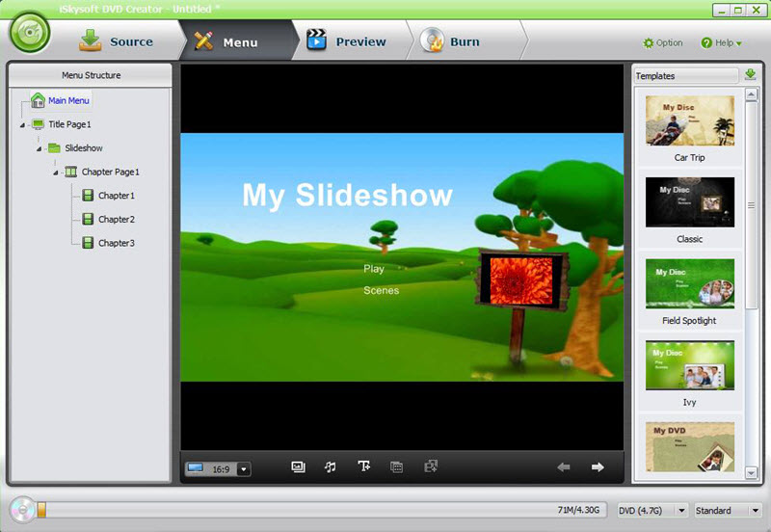Click the background image customize icon
Image resolution: width=771 pixels, height=532 pixels.
coord(299,466)
